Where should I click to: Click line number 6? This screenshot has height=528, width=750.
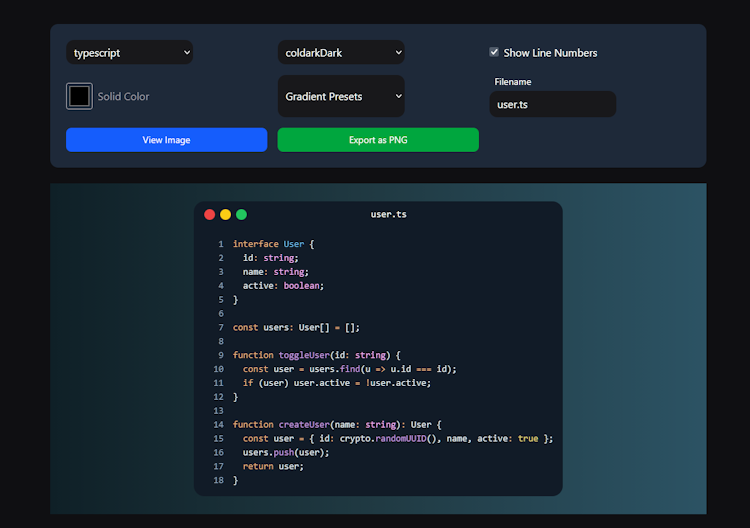[x=221, y=313]
